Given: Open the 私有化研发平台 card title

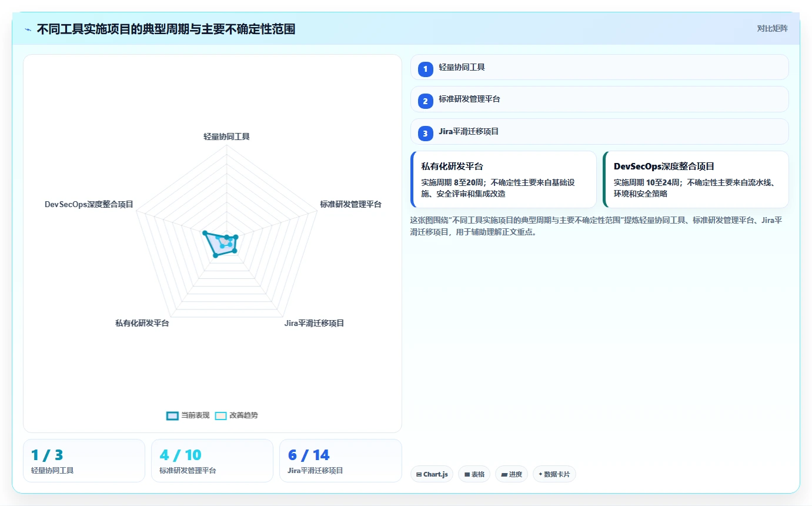Looking at the screenshot, I should [452, 167].
